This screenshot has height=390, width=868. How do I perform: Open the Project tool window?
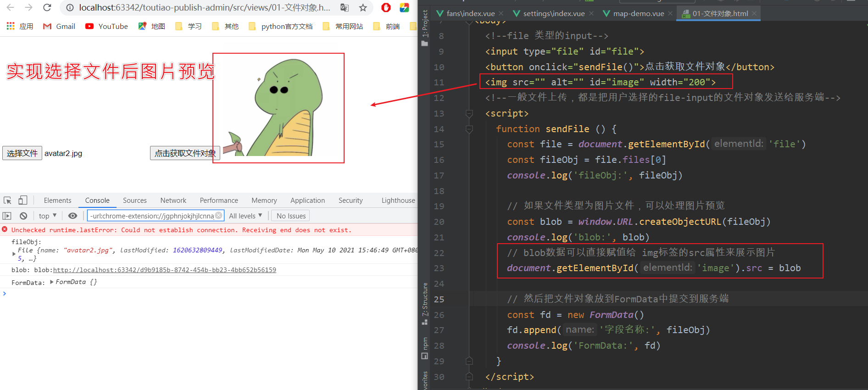(x=425, y=28)
